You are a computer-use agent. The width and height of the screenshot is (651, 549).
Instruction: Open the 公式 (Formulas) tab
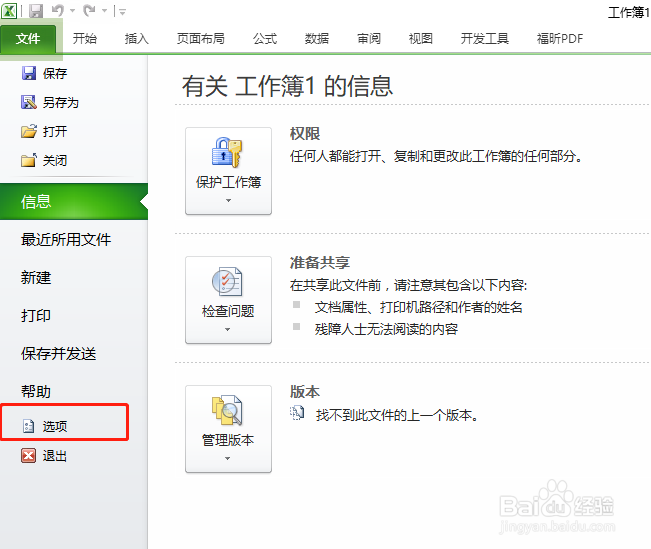tap(265, 39)
